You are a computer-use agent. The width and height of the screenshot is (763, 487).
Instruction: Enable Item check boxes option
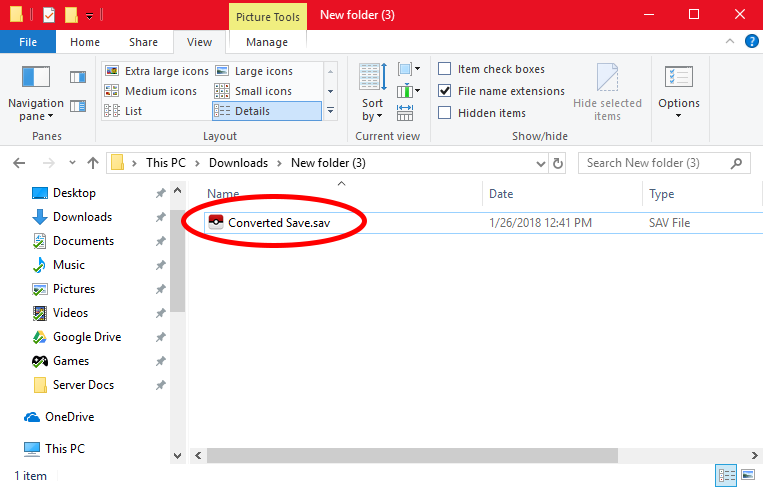click(x=445, y=69)
